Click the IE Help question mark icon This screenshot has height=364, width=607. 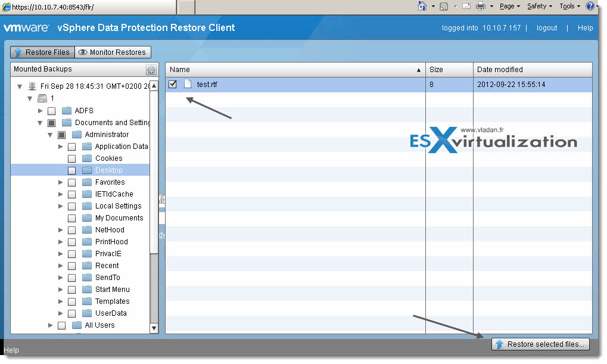(590, 6)
